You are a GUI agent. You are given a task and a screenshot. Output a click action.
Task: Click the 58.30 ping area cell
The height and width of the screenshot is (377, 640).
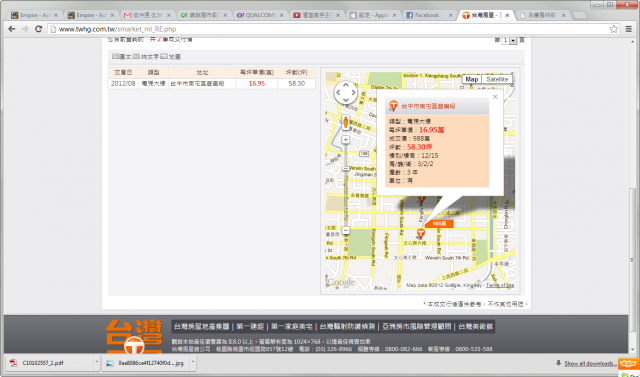tap(296, 83)
